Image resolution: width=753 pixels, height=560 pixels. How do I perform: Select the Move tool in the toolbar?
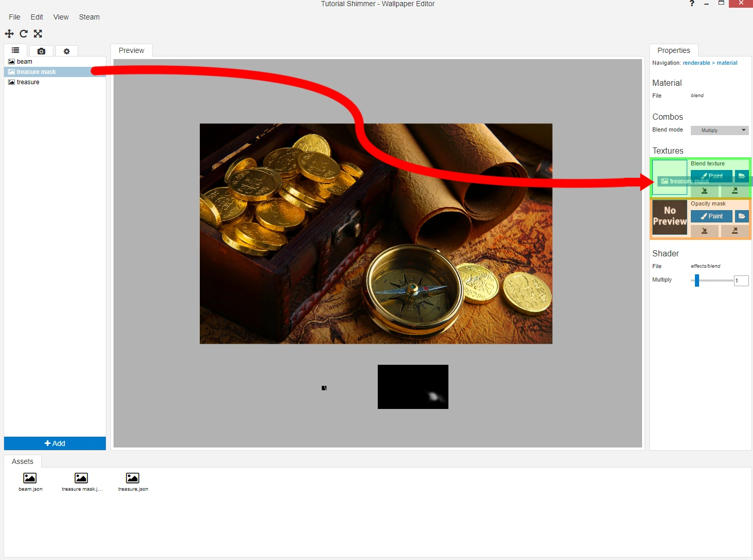click(9, 34)
